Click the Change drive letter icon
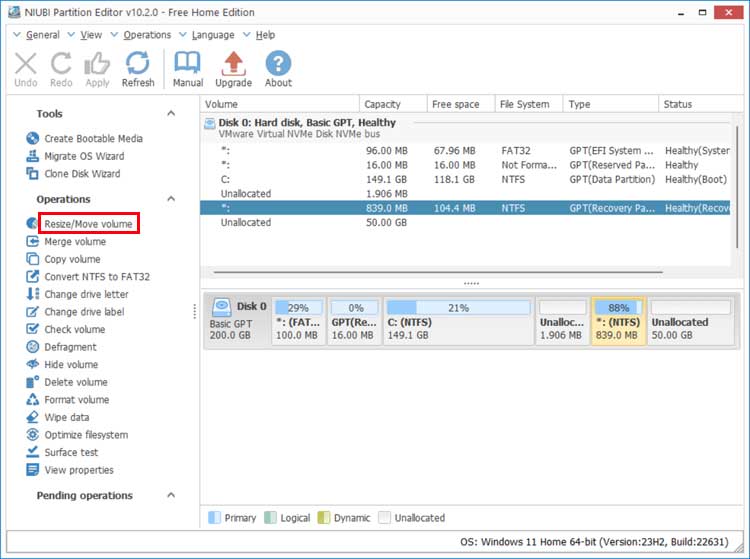This screenshot has width=750, height=559. pyautogui.click(x=33, y=294)
